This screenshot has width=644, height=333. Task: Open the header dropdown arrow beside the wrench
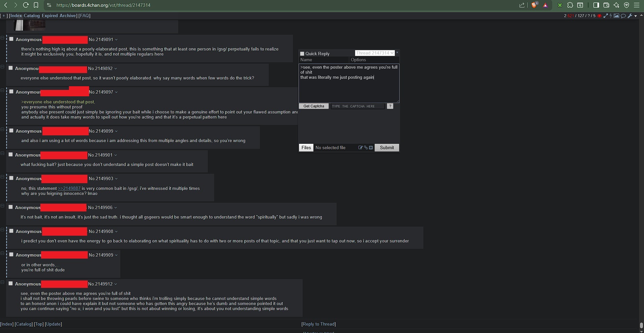click(x=636, y=16)
